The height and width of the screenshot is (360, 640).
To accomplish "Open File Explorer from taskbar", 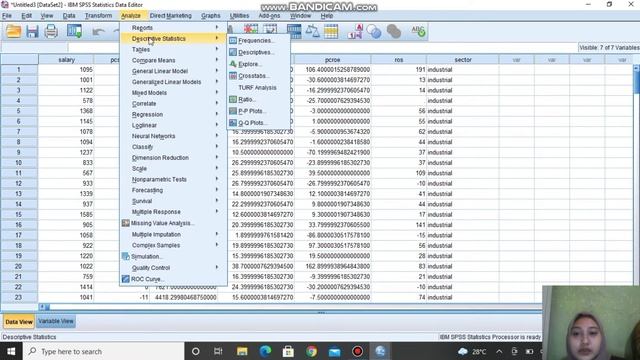I will 242,351.
